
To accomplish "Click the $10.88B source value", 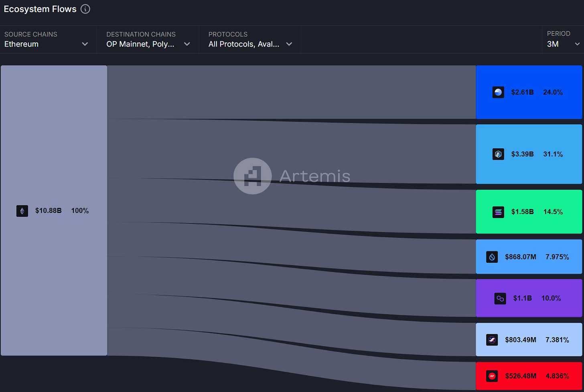I will [x=49, y=211].
